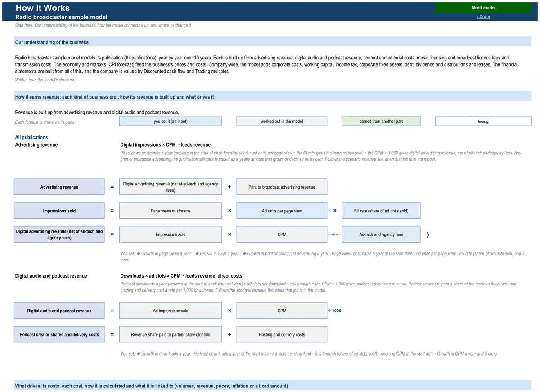
Task: Click the '÷ 1000' text after the podcast CPM box
Action: tap(335, 311)
